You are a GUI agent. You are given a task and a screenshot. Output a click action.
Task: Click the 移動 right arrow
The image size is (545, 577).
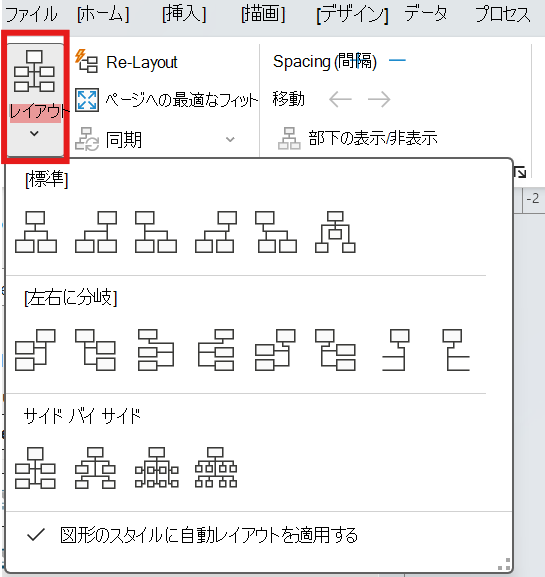[379, 99]
